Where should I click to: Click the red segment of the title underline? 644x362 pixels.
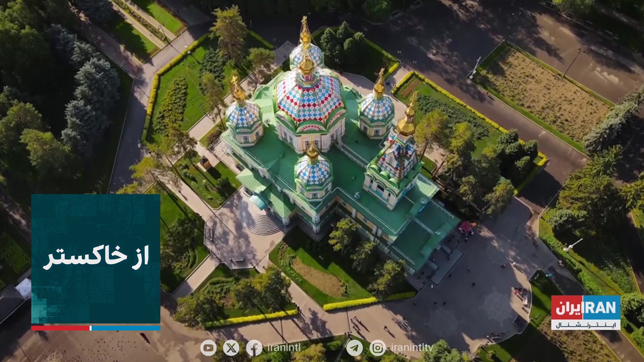60,328
